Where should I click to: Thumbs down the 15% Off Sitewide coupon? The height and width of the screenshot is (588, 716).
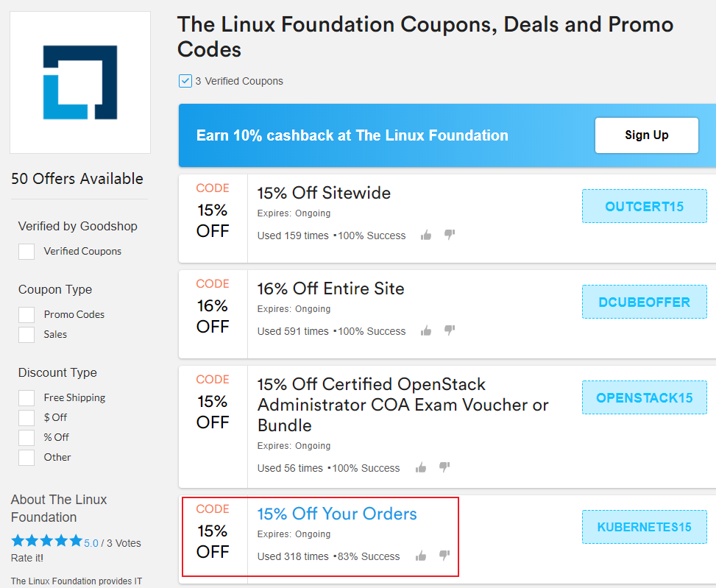[x=449, y=235]
